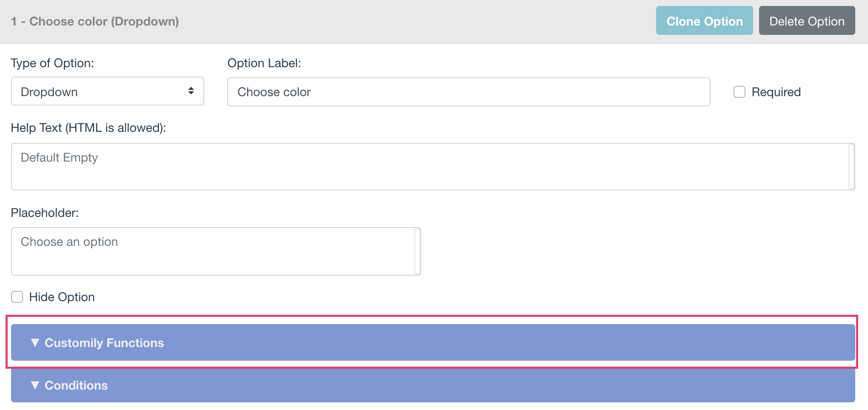Click the Delete Option button
This screenshot has height=410, width=868.
[x=807, y=21]
